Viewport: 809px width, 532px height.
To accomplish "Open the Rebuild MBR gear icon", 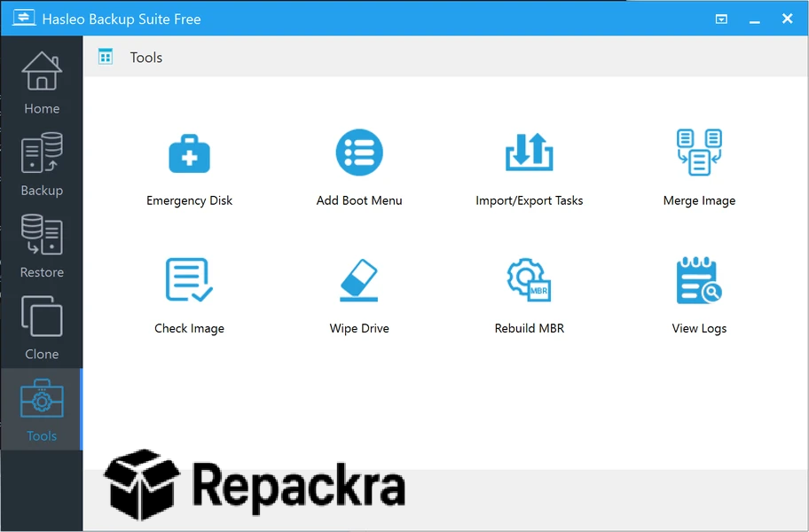I will click(529, 280).
